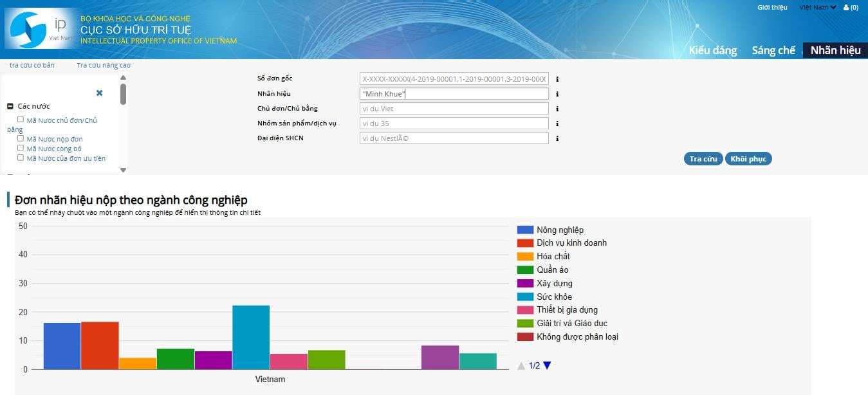Click the info icon beside Đại diện SHCN
This screenshot has width=868, height=395.
pyautogui.click(x=557, y=138)
